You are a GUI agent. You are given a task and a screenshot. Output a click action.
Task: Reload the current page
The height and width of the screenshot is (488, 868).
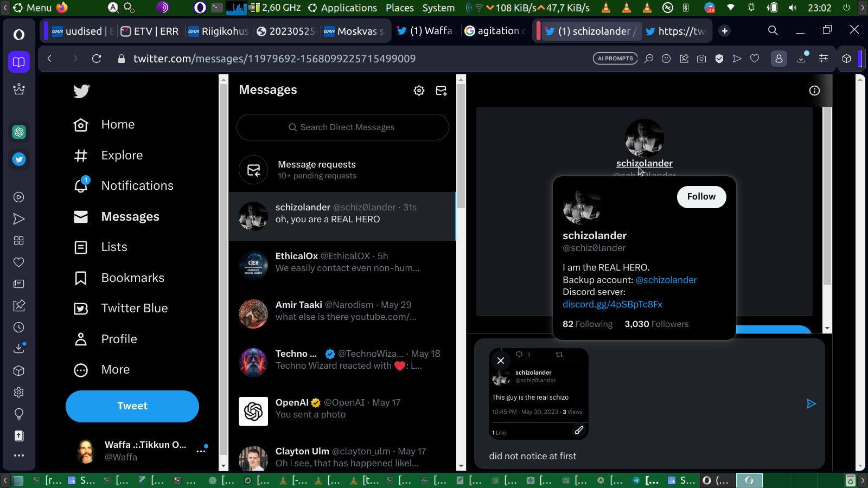coord(97,59)
